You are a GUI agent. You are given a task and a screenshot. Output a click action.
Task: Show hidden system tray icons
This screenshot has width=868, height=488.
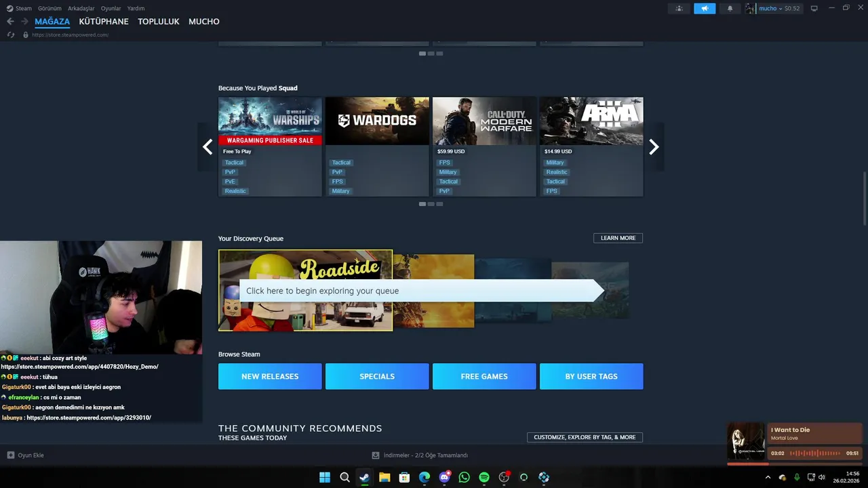coord(768,477)
